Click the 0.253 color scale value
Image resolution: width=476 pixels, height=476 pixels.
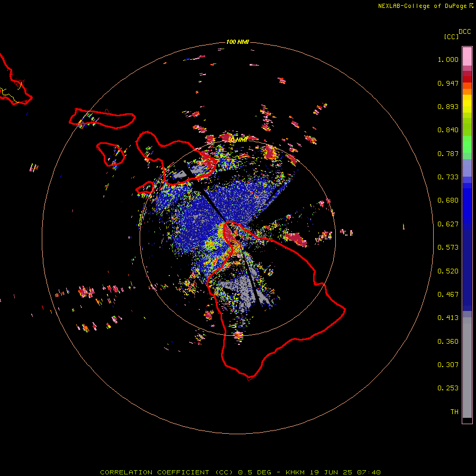448,388
